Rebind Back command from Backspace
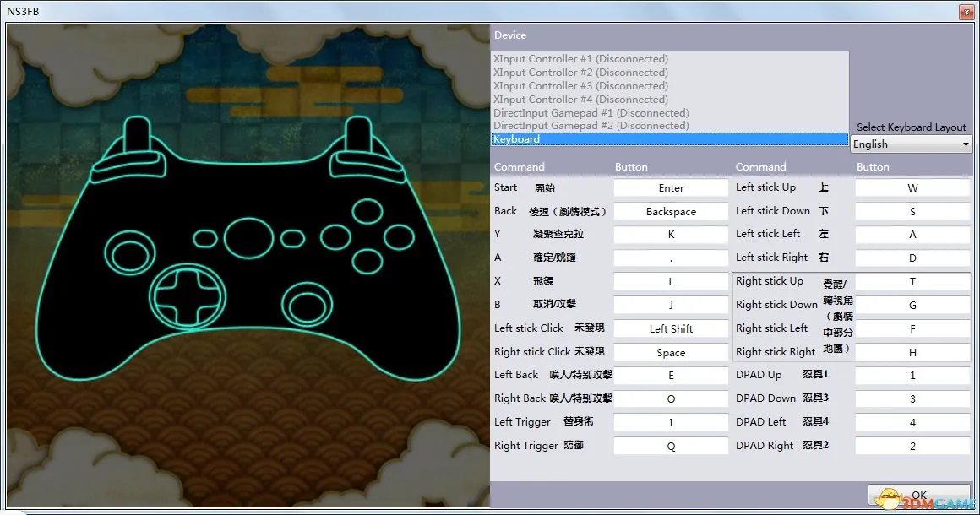The image size is (980, 515). 670,211
